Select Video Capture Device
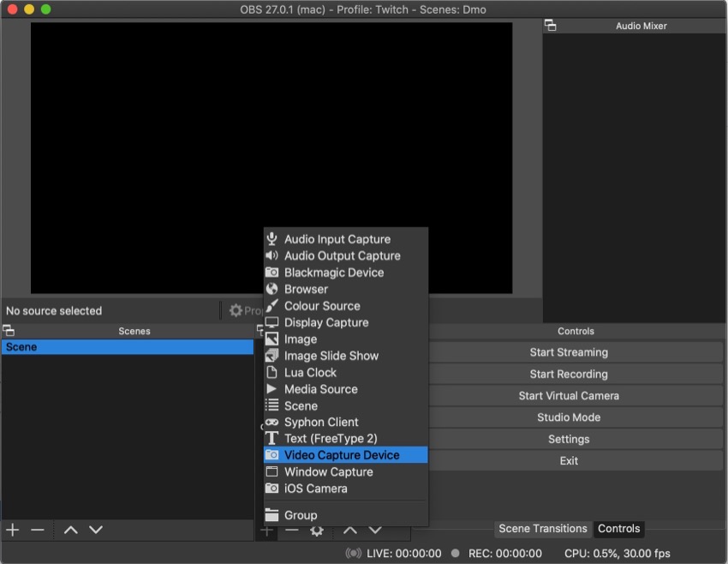Viewport: 728px width, 564px height. pos(345,455)
